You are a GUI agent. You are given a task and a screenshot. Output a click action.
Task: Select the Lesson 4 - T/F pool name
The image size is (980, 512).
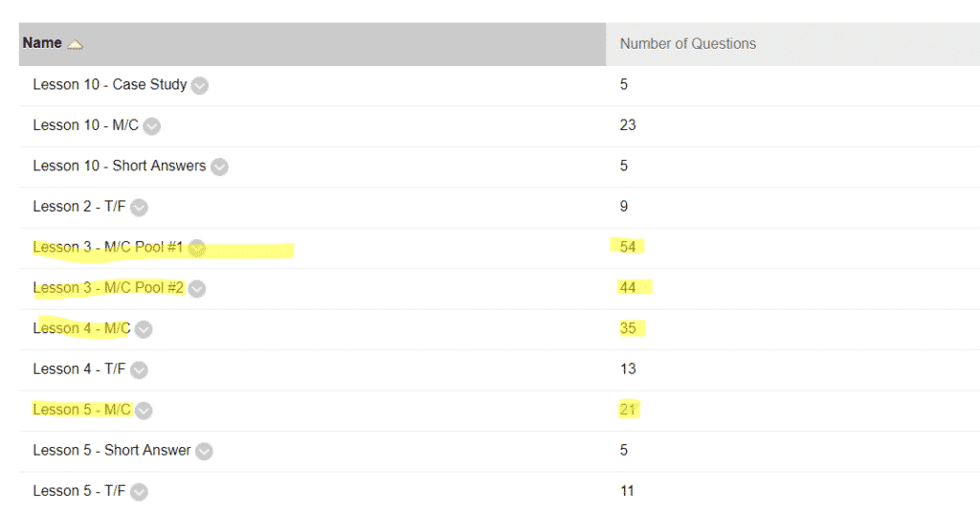[79, 368]
